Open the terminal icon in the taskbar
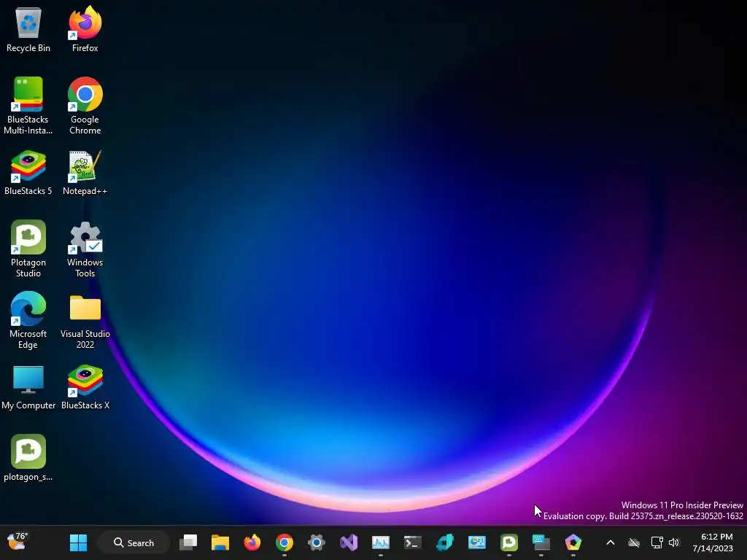Viewport: 747px width, 560px height. click(x=413, y=542)
